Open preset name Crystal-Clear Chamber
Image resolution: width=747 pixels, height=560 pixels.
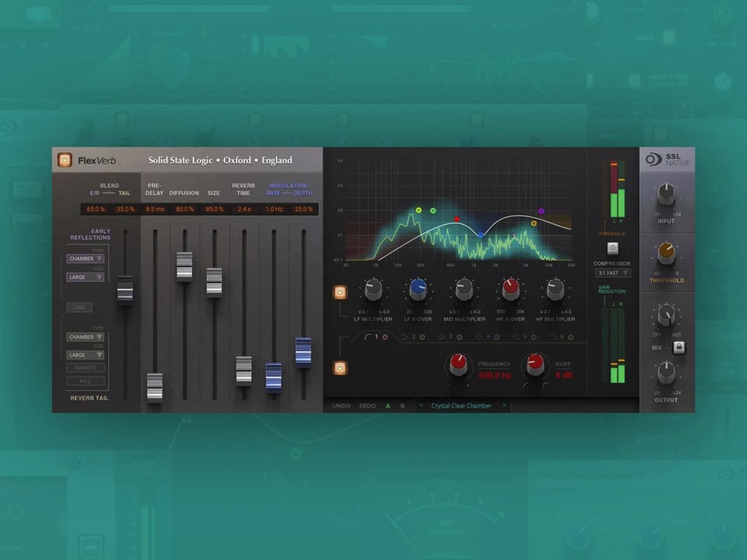pos(461,406)
